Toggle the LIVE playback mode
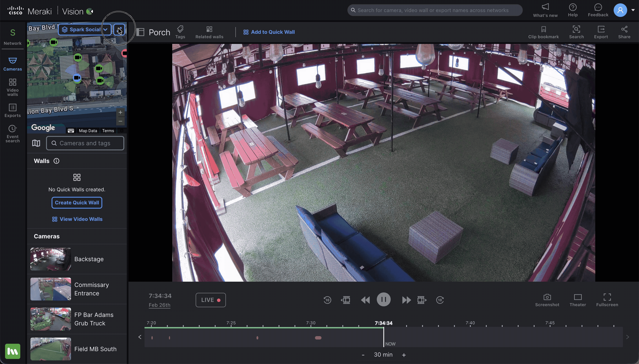Screen dimensions: 639x364 point(210,300)
